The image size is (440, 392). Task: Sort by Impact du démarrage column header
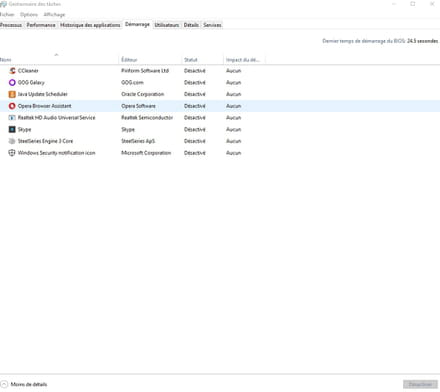tap(244, 60)
